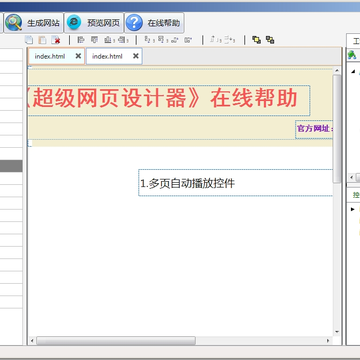Viewport: 360px width, 360px height.
Task: Click the send to back icon
Action: 270,40
